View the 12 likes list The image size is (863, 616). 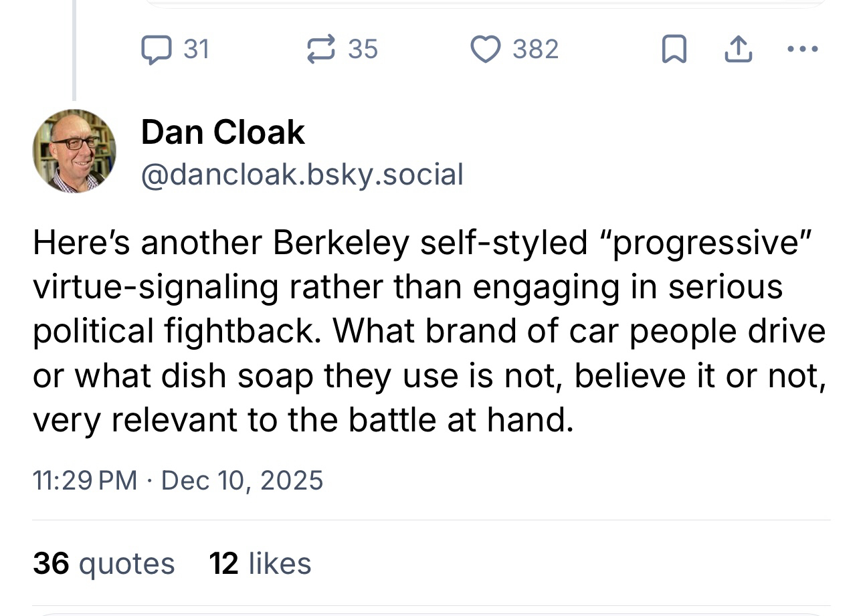tap(260, 563)
